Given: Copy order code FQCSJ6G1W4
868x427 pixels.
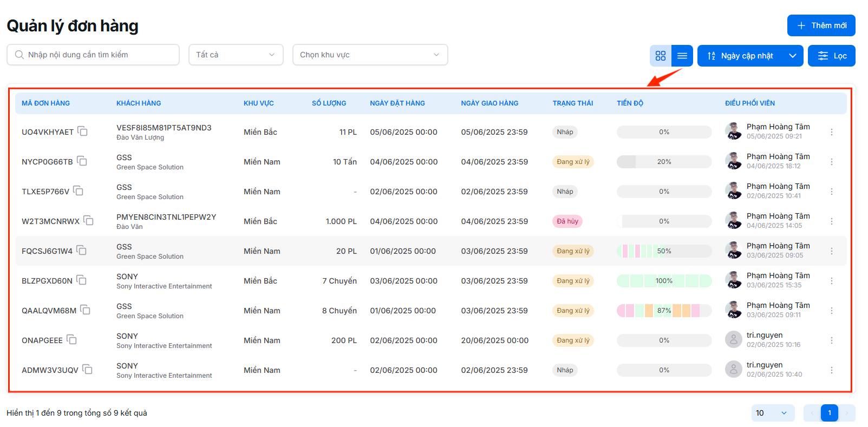Looking at the screenshot, I should pyautogui.click(x=82, y=251).
